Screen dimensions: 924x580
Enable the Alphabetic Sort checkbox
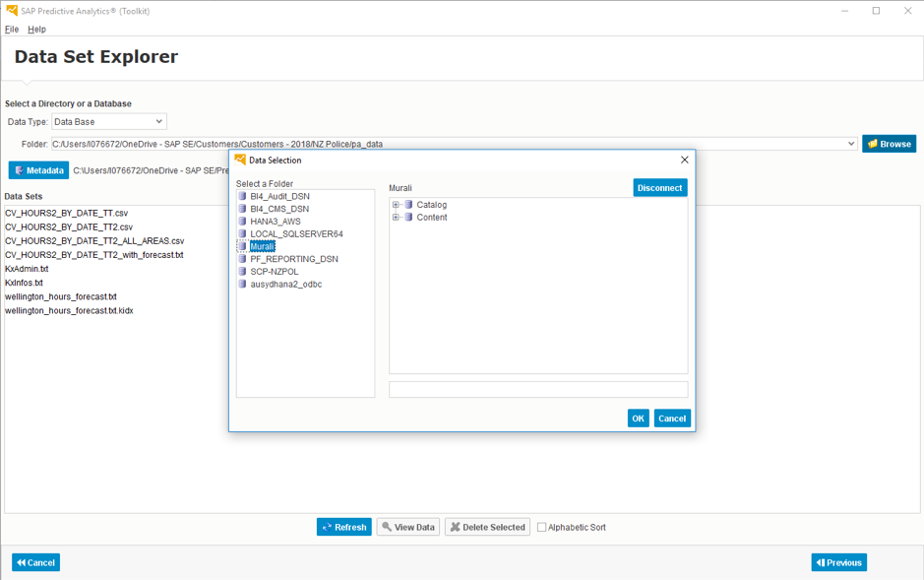tap(541, 528)
